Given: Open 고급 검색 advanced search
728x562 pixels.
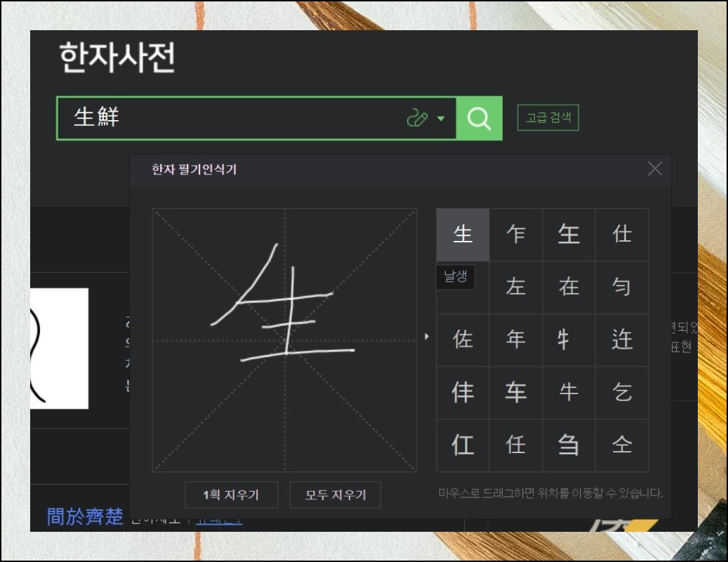Looking at the screenshot, I should [548, 117].
